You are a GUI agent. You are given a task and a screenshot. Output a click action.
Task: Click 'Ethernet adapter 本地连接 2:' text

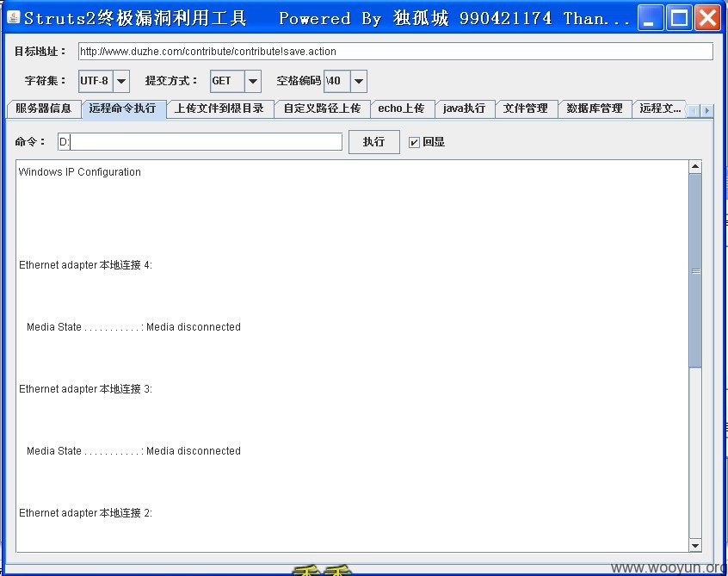pyautogui.click(x=85, y=513)
